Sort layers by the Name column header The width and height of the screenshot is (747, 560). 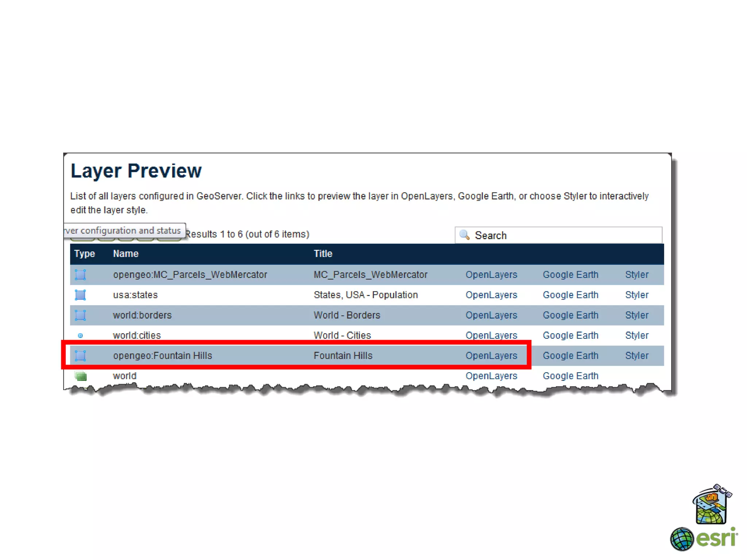[125, 254]
